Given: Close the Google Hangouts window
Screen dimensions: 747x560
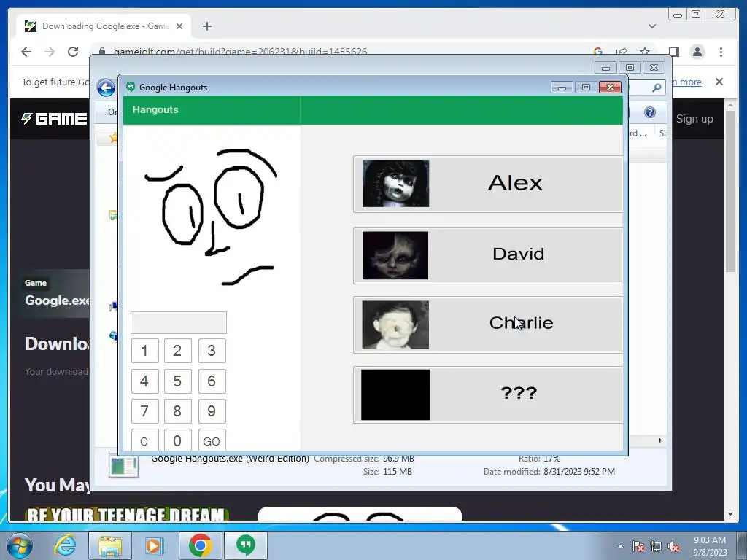Looking at the screenshot, I should pyautogui.click(x=610, y=87).
